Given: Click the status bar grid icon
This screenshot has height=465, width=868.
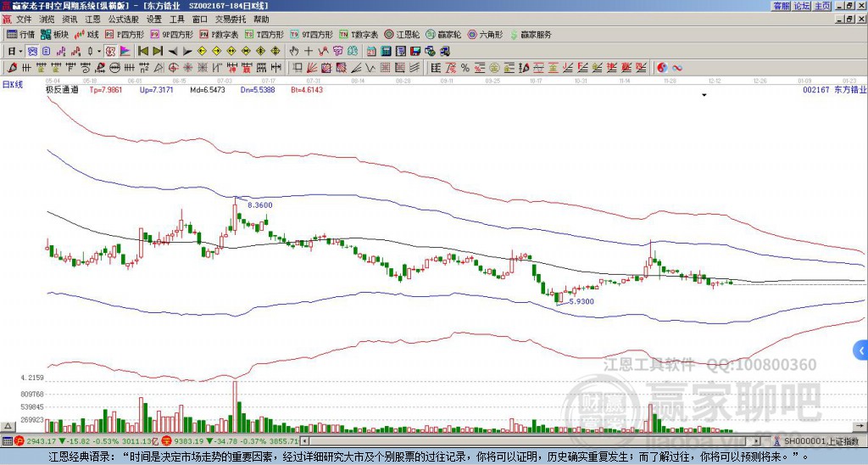Looking at the screenshot, I should point(7,441).
